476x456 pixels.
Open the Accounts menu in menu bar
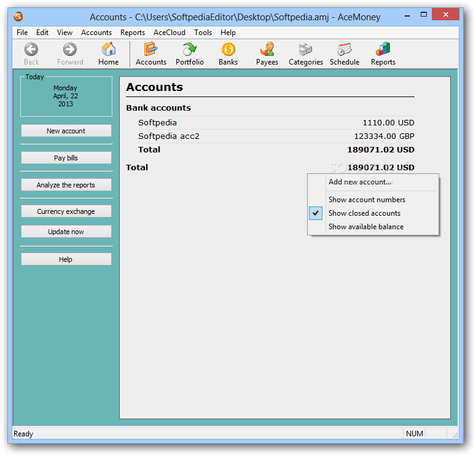[96, 33]
